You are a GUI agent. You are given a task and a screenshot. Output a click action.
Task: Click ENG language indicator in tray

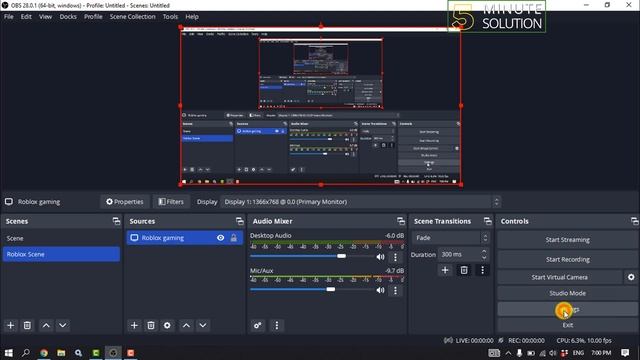click(x=578, y=353)
